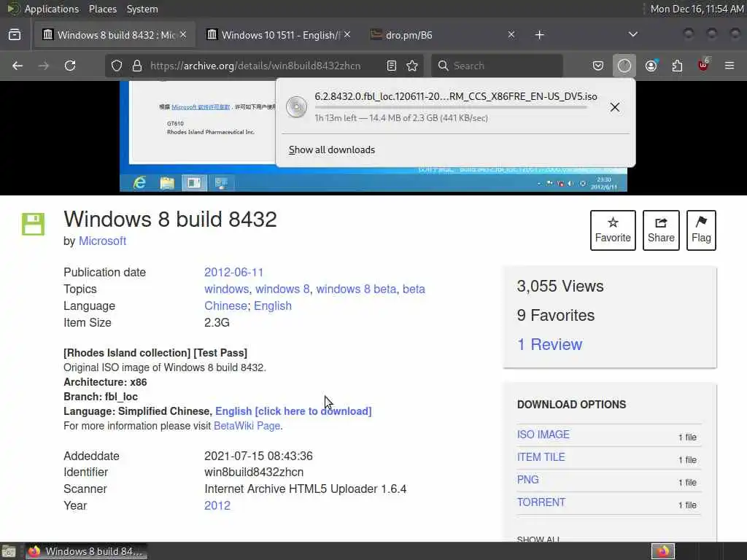Expand the TORRENT download option
Screen dimensions: 747x560
541,502
